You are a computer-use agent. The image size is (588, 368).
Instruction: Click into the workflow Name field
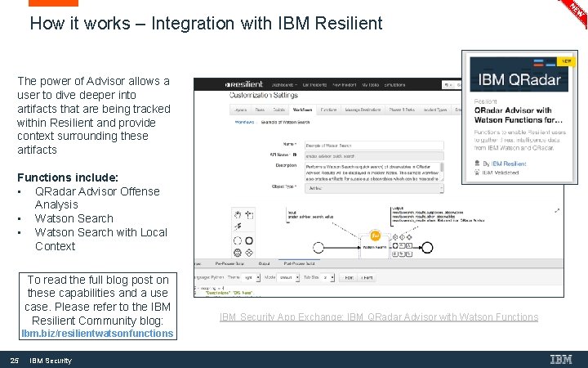coord(374,146)
